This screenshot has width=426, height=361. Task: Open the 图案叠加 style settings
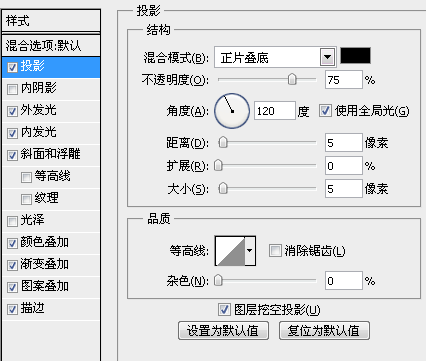click(45, 286)
